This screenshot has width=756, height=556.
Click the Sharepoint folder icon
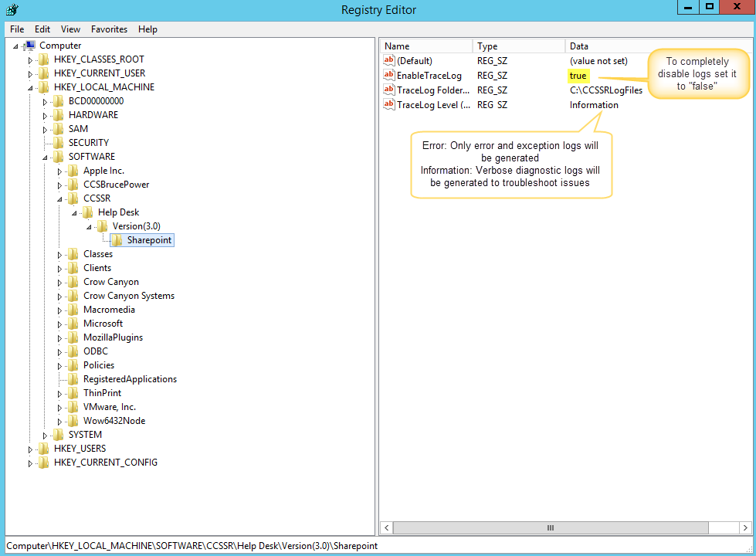pyautogui.click(x=117, y=240)
